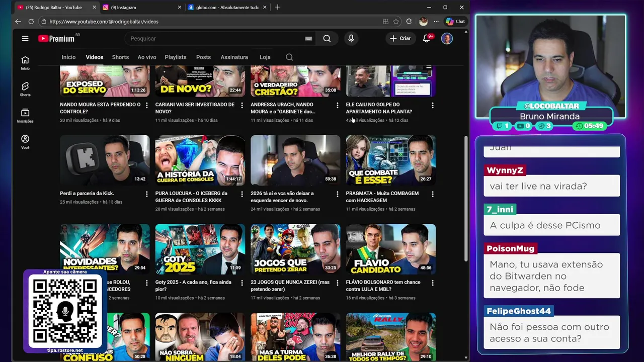Open the Kick logo thumbnail video
644x362 pixels.
(105, 160)
